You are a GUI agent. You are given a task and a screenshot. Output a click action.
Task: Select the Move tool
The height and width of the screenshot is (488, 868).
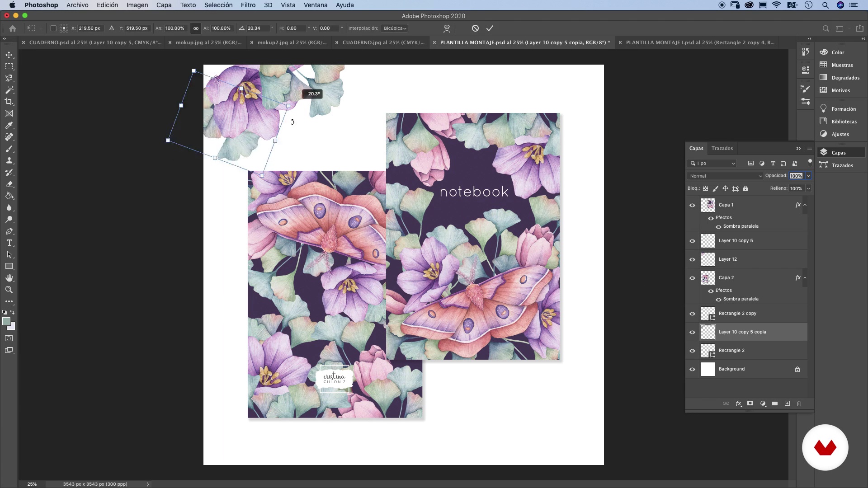click(x=9, y=55)
